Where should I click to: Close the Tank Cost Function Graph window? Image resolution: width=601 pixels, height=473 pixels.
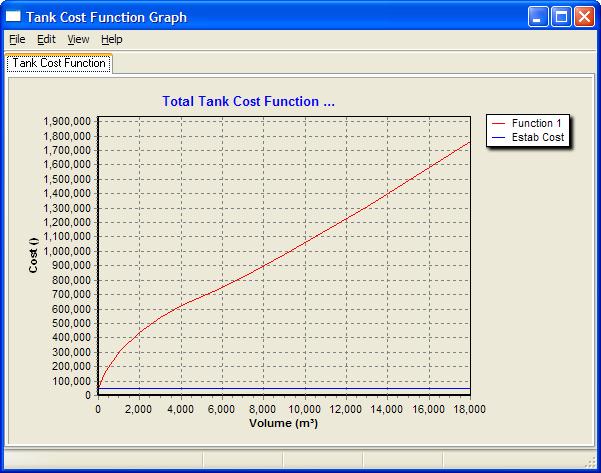click(x=584, y=16)
